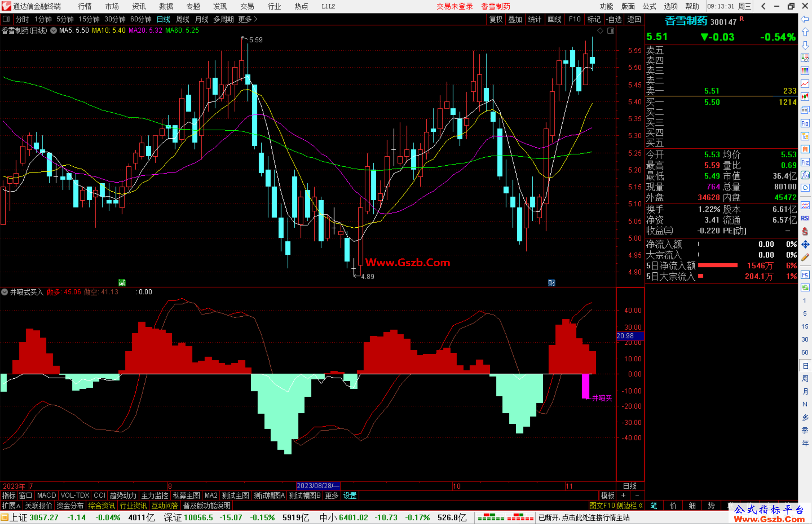Image resolution: width=812 pixels, height=524 pixels.
Task: Select the 主力监控 indicator tab
Action: pos(155,495)
